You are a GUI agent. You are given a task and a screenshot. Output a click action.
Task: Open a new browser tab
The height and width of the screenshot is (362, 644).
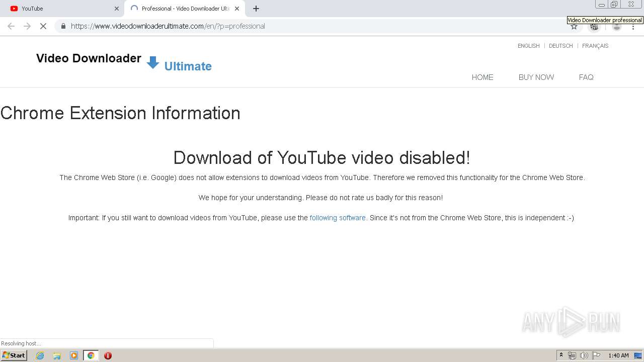tap(256, 9)
